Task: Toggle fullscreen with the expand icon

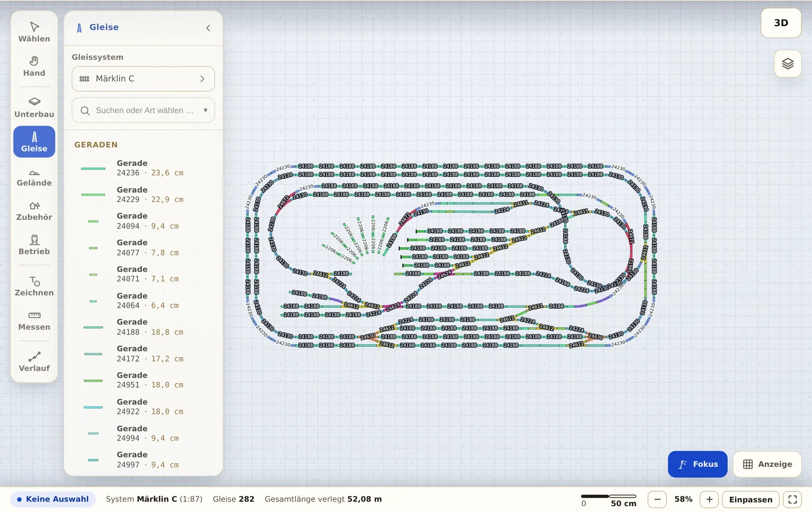Action: pos(792,499)
